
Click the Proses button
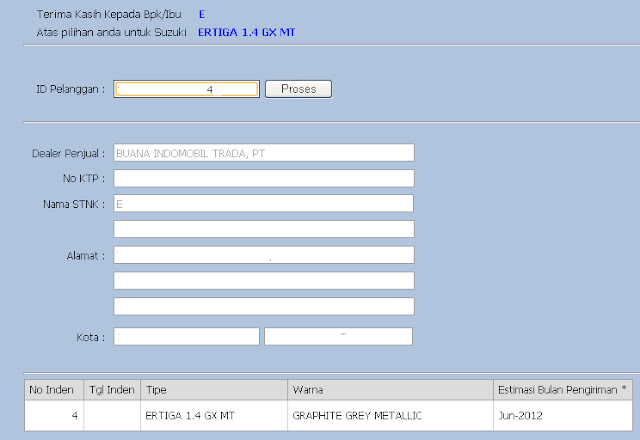point(298,89)
